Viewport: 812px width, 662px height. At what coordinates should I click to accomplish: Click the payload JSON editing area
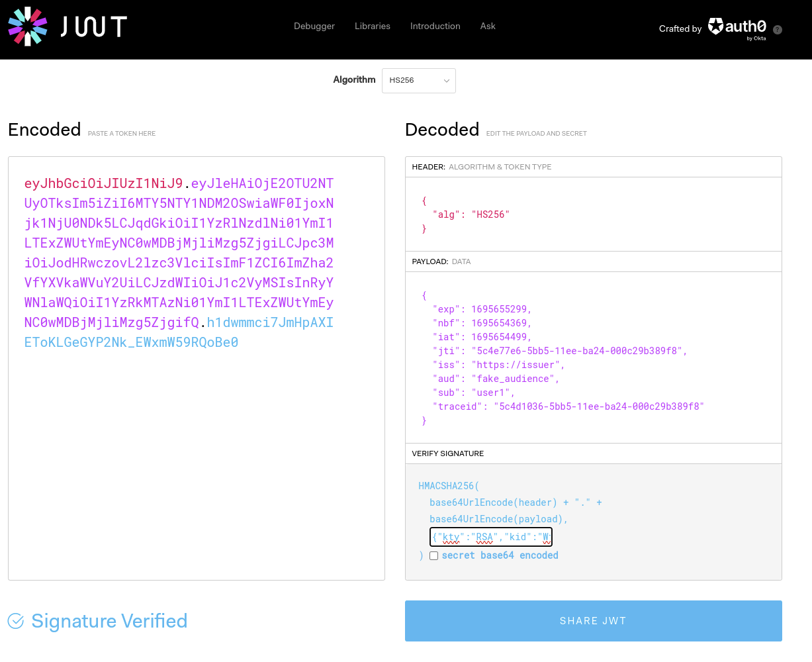592,357
